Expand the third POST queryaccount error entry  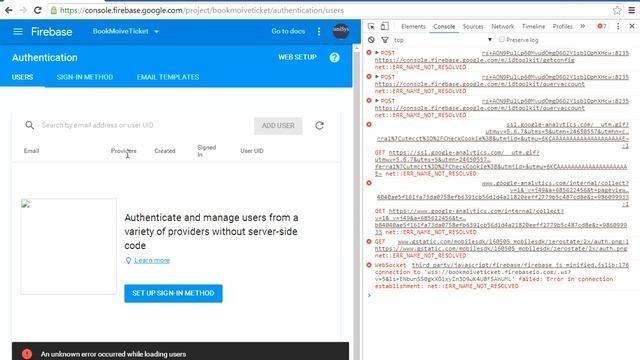[377, 101]
